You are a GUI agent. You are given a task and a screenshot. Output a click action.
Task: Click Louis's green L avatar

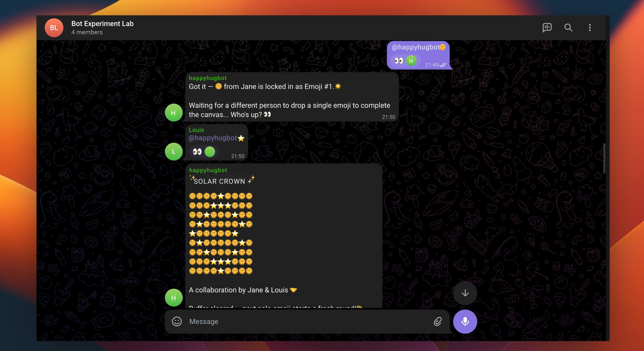coord(174,151)
